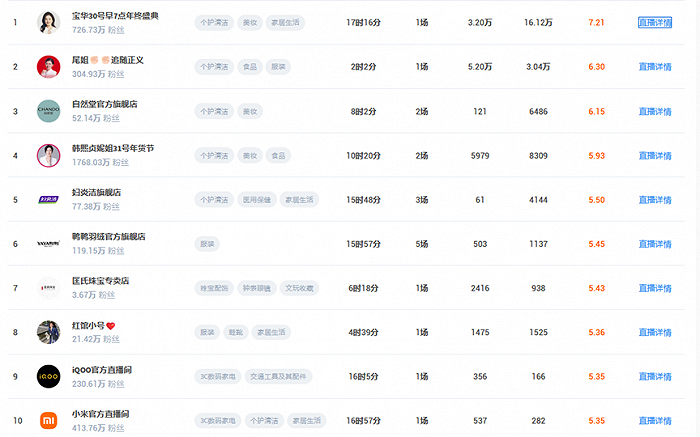Screen dimensions: 700x437
Task: View 直播详情 for 自然堂官方旗舰店
Action: coord(654,111)
